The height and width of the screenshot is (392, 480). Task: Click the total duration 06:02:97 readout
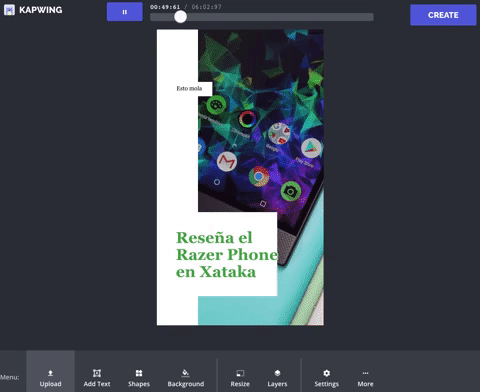206,7
